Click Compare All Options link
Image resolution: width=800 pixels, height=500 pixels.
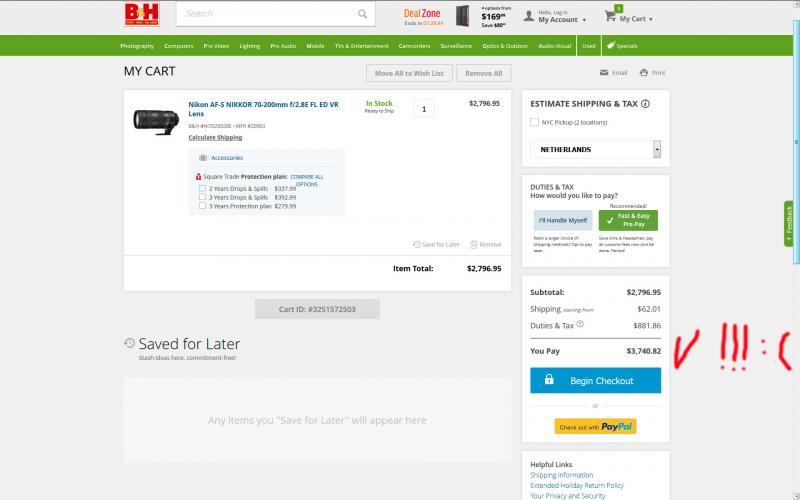[x=307, y=180]
